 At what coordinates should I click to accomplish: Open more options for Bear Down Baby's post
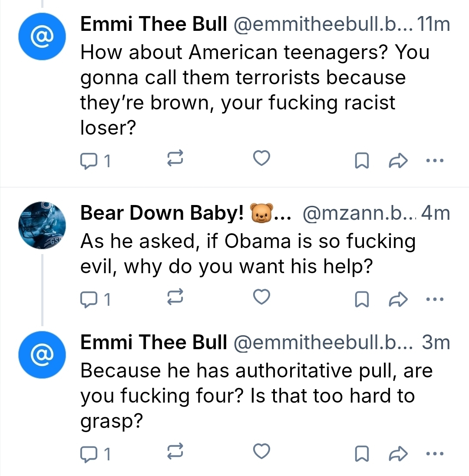[x=435, y=298]
